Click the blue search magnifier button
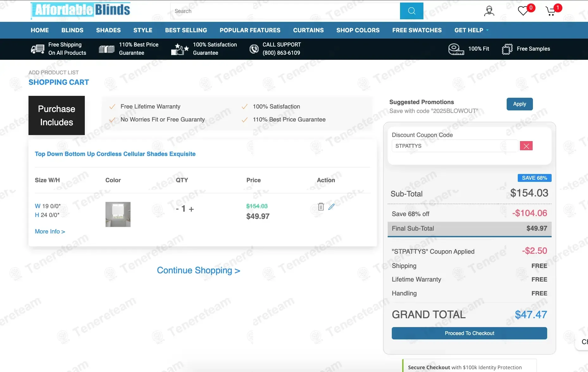The image size is (588, 372). click(411, 11)
